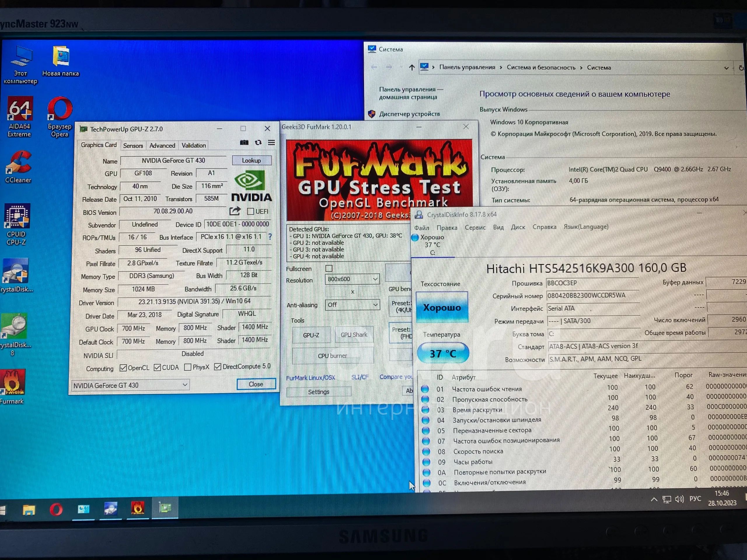This screenshot has width=747, height=560.
Task: Click clock showing 15:46 in tray
Action: 722,498
